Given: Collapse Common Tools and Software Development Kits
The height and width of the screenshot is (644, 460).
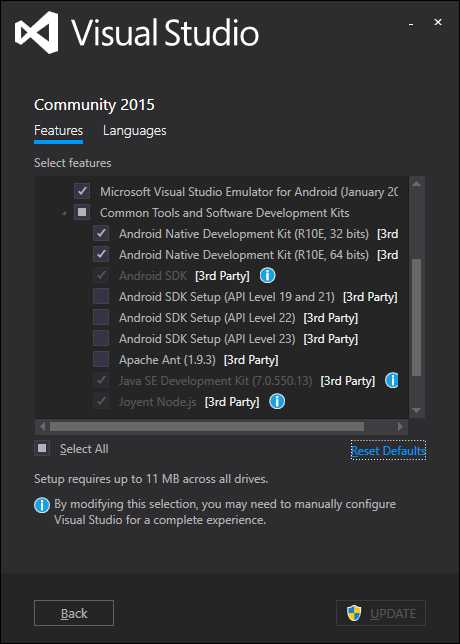Looking at the screenshot, I should click(x=64, y=214).
